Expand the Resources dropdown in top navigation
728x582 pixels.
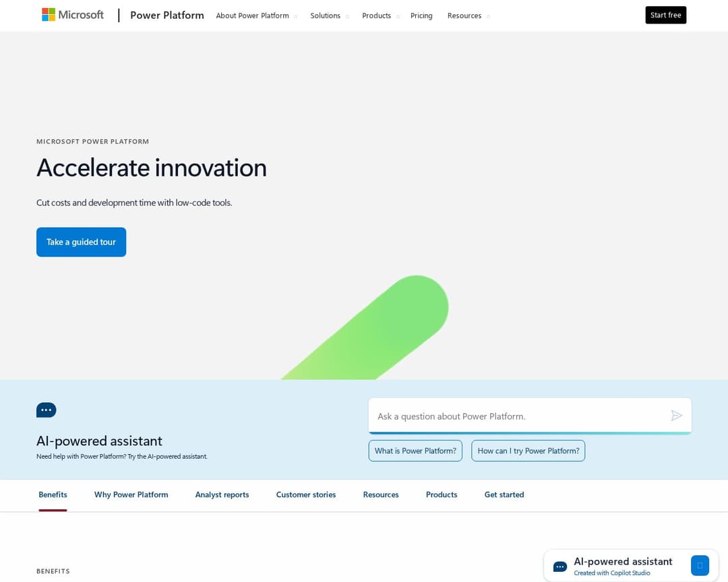(468, 15)
